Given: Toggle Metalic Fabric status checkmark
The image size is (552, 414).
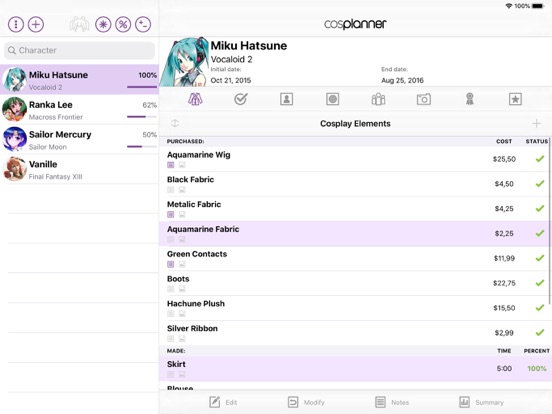Looking at the screenshot, I should click(x=540, y=208).
